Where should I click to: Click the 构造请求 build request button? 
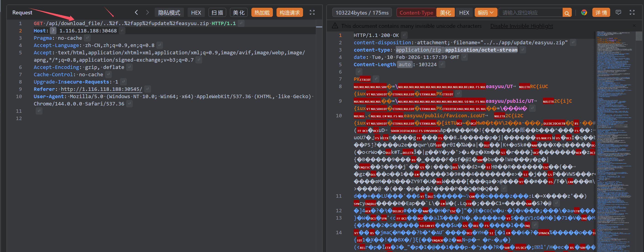[290, 13]
